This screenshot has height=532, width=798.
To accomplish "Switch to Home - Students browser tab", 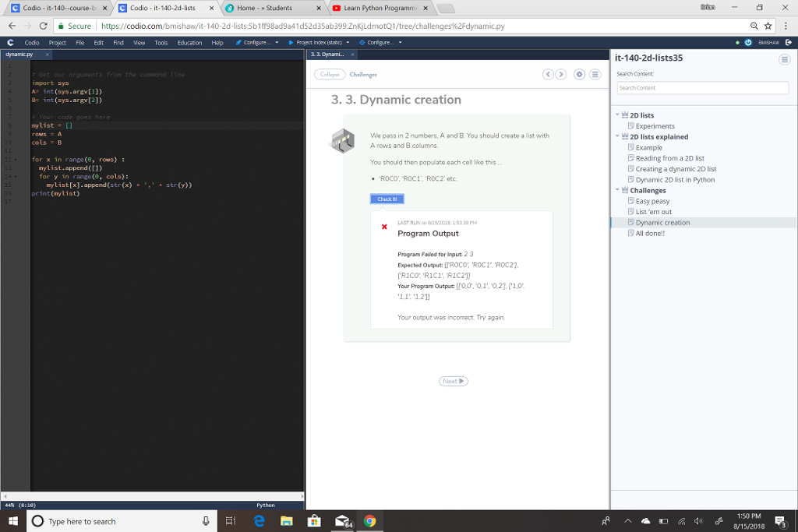I will tap(273, 8).
